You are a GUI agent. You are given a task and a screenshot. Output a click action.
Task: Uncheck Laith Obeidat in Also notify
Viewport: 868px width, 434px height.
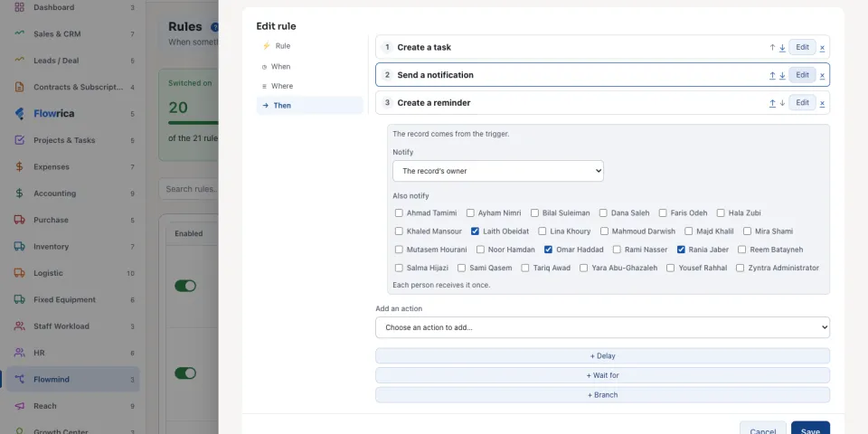475,231
